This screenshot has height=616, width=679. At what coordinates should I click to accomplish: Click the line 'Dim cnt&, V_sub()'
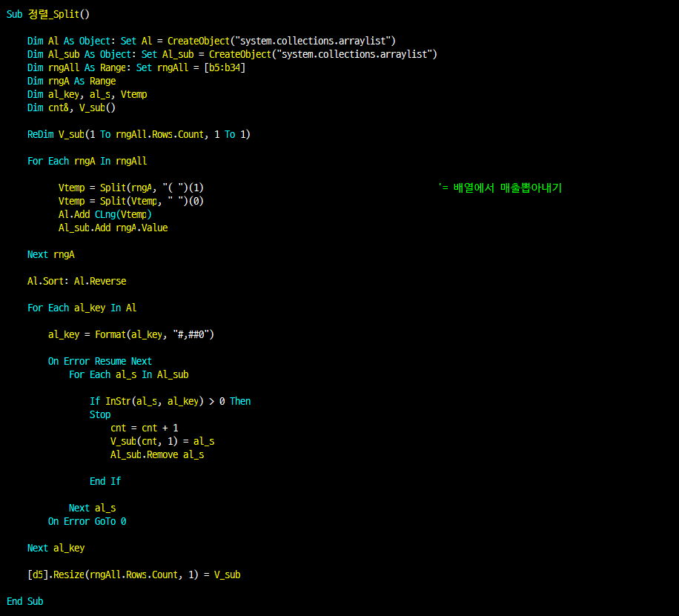pos(71,108)
